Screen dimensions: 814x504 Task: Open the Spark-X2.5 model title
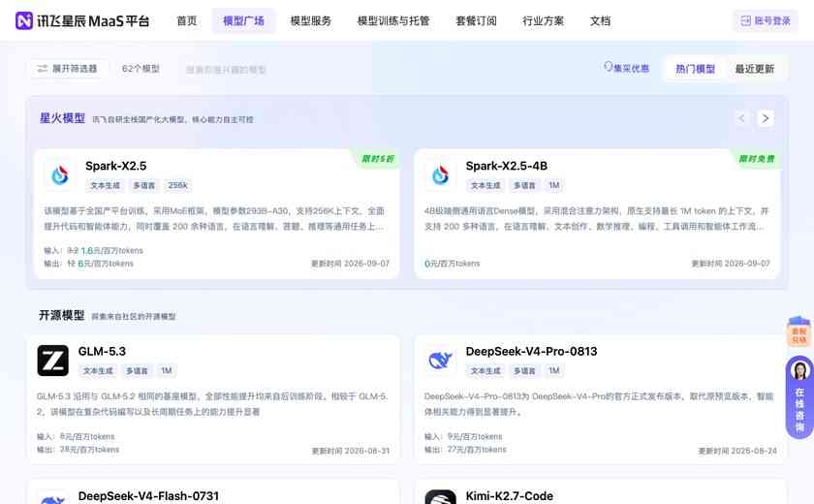[x=115, y=166]
